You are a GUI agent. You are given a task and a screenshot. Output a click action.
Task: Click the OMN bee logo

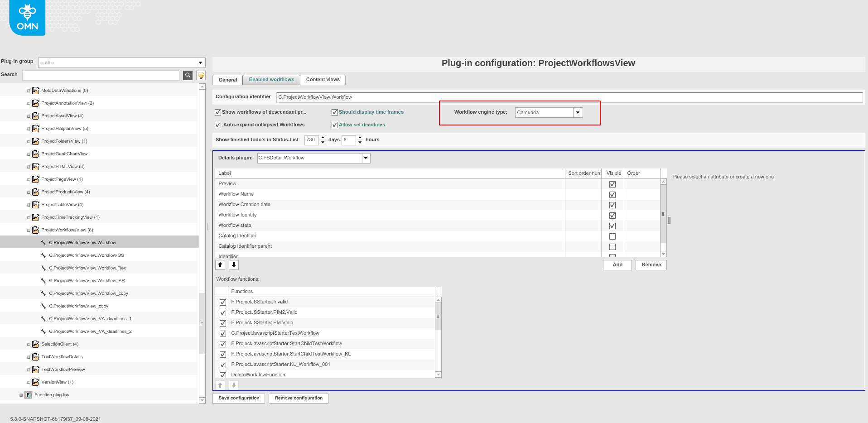27,18
